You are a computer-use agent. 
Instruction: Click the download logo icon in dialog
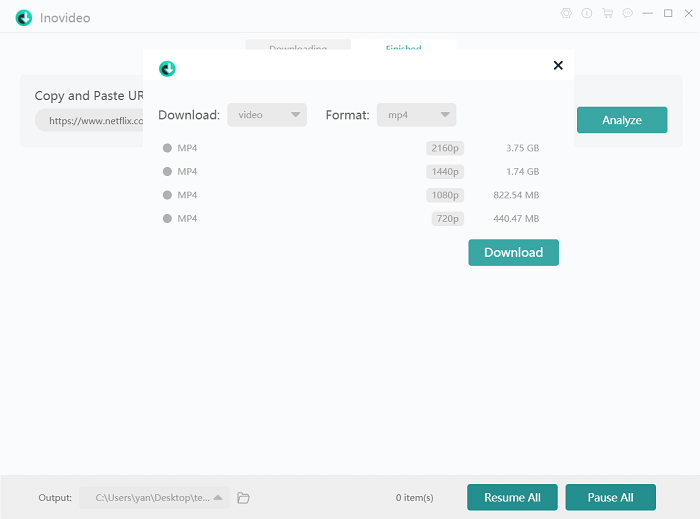pyautogui.click(x=167, y=68)
